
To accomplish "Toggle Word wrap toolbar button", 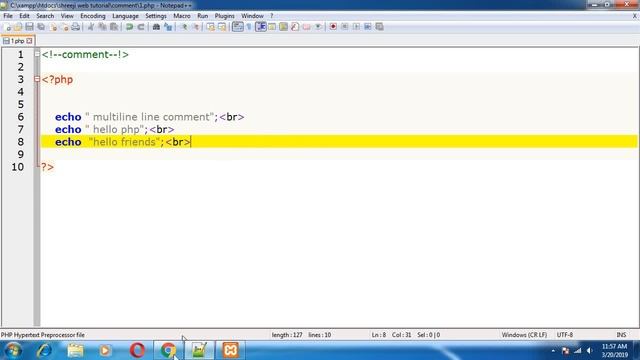I will click(238, 27).
